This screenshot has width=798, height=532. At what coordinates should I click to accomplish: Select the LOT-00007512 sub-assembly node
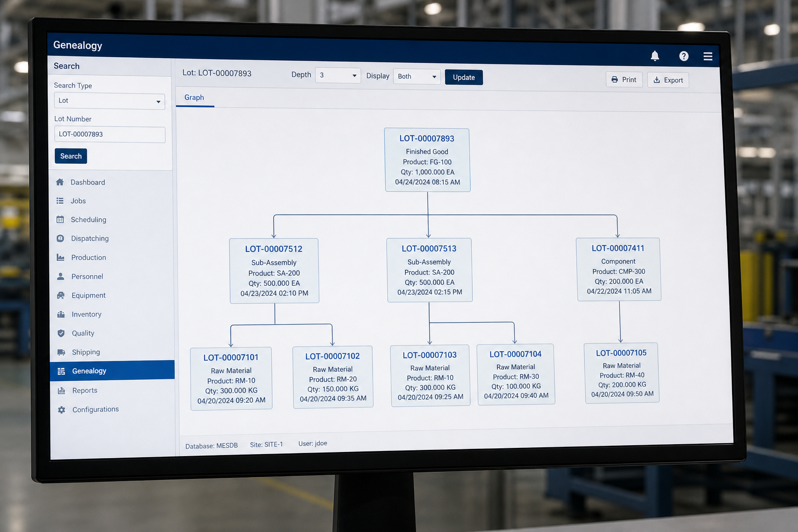(274, 271)
